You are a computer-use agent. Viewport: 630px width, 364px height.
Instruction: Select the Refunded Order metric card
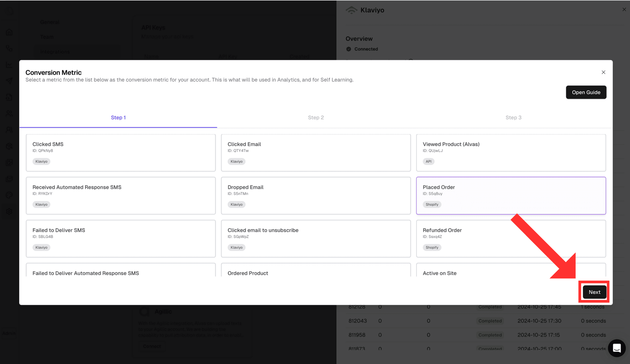511,239
